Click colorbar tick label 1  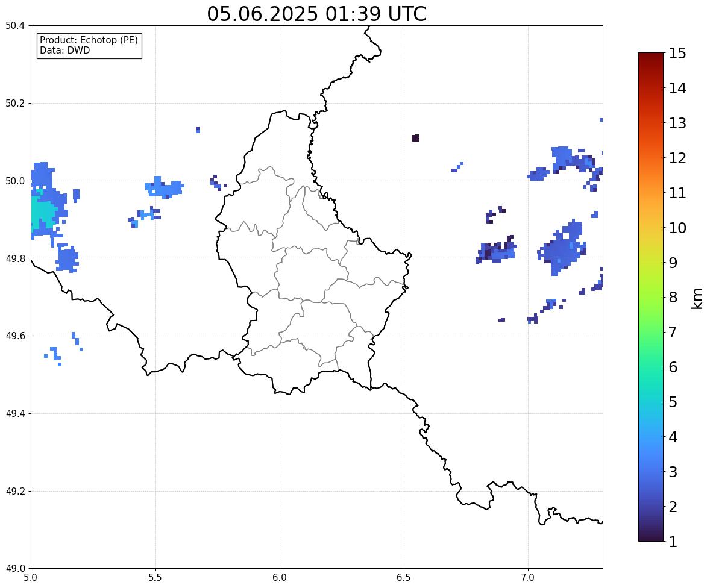[673, 542]
